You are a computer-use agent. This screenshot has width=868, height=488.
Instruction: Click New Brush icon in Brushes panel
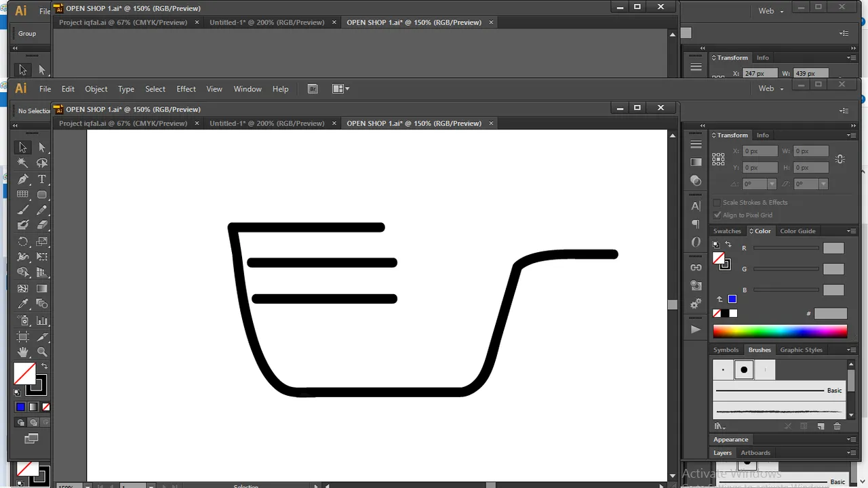coord(821,426)
